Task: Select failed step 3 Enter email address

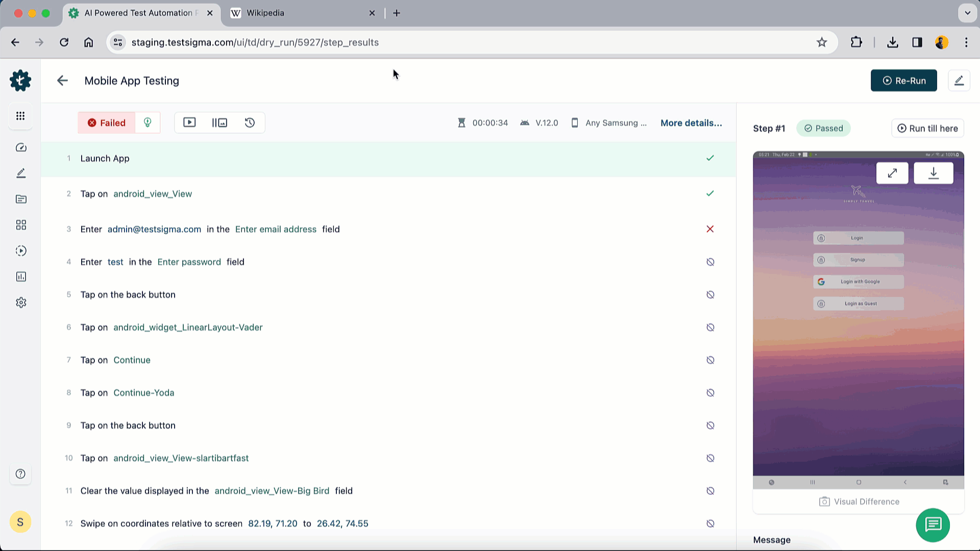Action: [x=210, y=229]
